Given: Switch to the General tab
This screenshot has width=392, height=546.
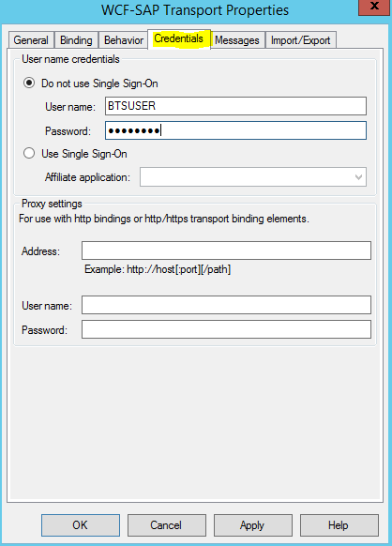Looking at the screenshot, I should [x=31, y=40].
